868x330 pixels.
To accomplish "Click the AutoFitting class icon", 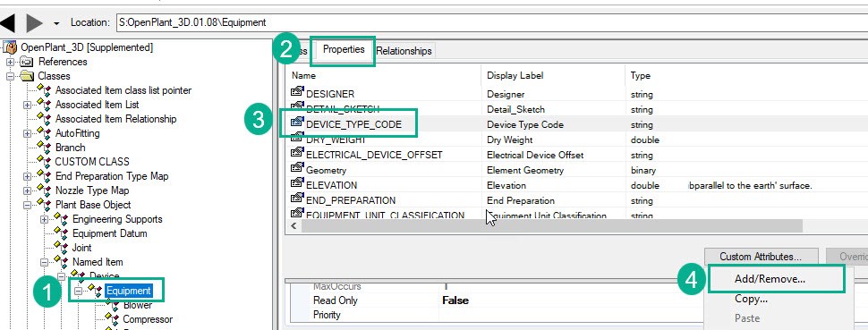I will [44, 133].
